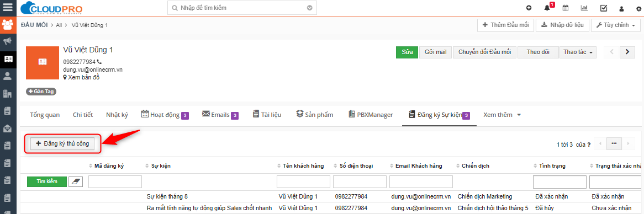Click Nhập dữ liệu button
The image size is (644, 214).
coord(563,25)
